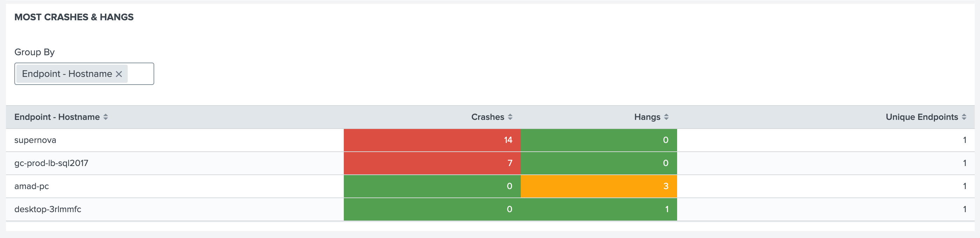Viewport: 980px width, 238px height.
Task: Click the Endpoint - Hostname chip label
Action: coord(67,74)
